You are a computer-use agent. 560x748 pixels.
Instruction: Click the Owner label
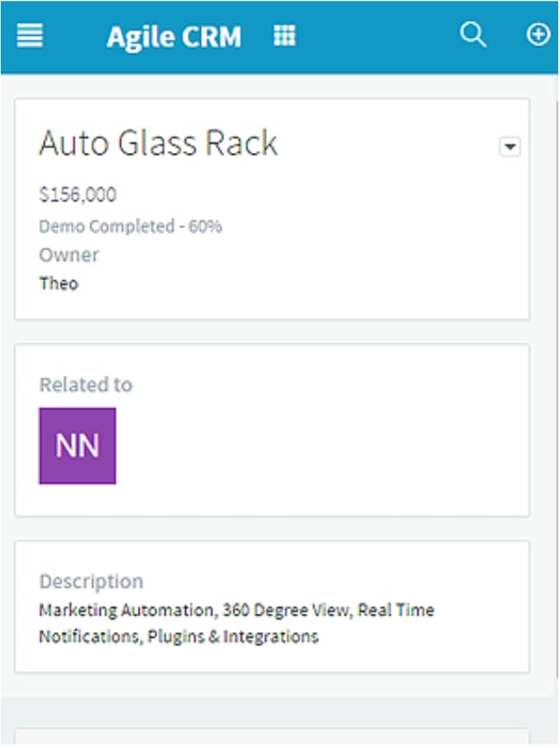(69, 255)
